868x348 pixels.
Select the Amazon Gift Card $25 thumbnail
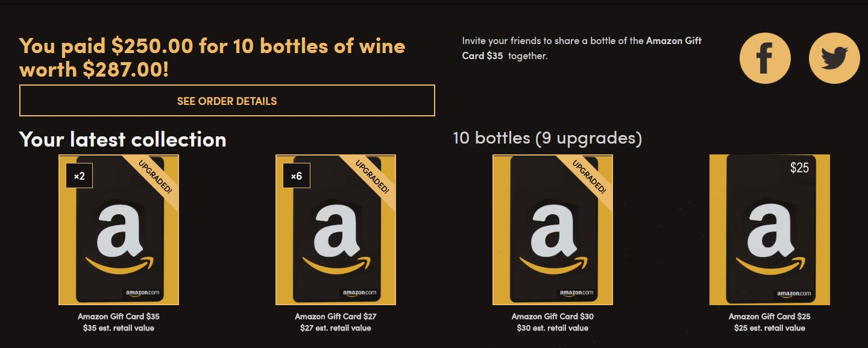(x=770, y=230)
